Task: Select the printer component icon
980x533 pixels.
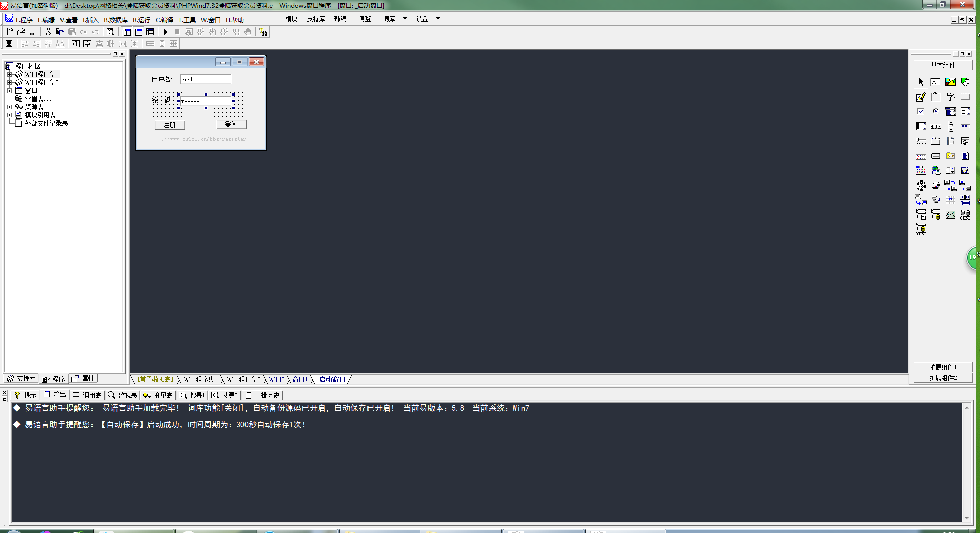Action: pyautogui.click(x=935, y=185)
